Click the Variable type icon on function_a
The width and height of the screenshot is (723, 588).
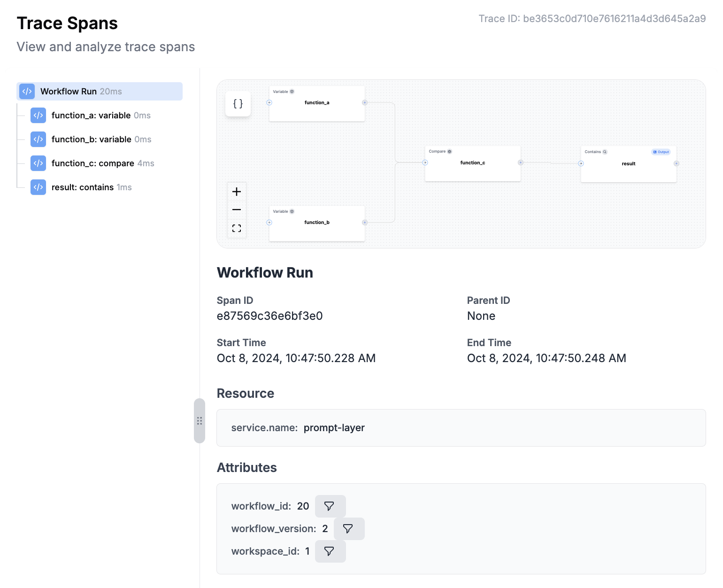pyautogui.click(x=292, y=92)
